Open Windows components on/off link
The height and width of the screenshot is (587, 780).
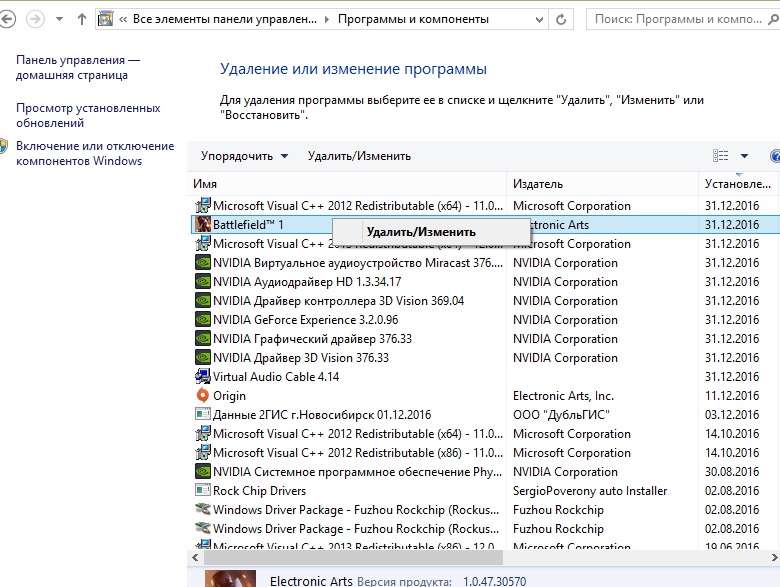95,153
